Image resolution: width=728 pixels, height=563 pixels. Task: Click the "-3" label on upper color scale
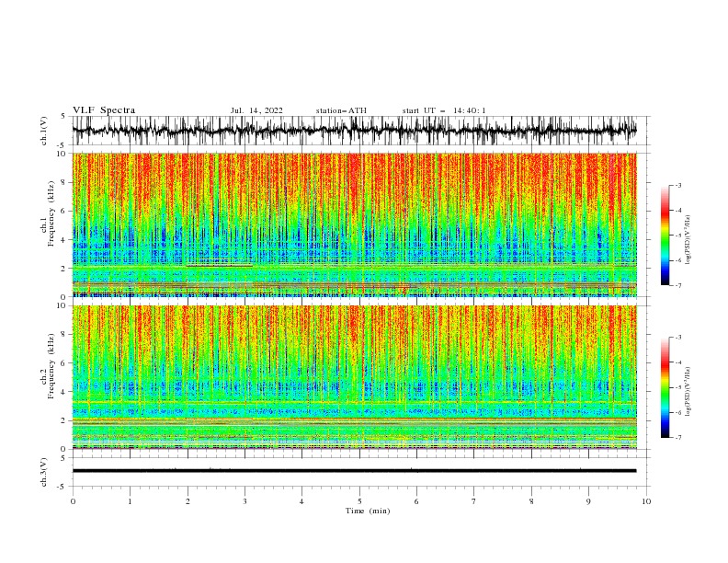pyautogui.click(x=678, y=185)
